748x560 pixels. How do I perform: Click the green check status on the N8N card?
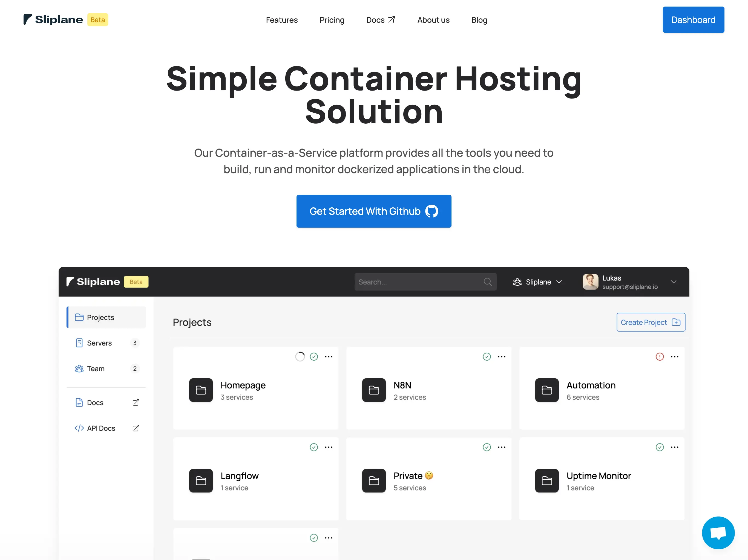point(487,356)
